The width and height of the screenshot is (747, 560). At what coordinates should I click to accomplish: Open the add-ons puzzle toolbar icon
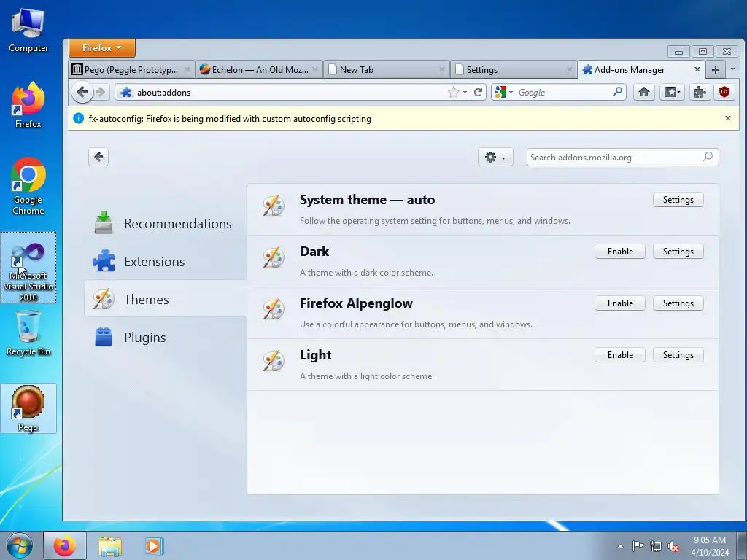point(700,92)
